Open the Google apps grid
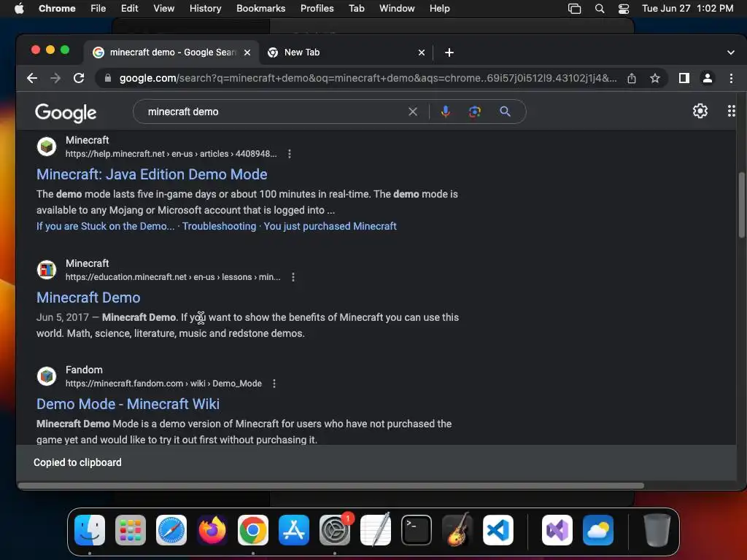The image size is (747, 560). [x=731, y=111]
